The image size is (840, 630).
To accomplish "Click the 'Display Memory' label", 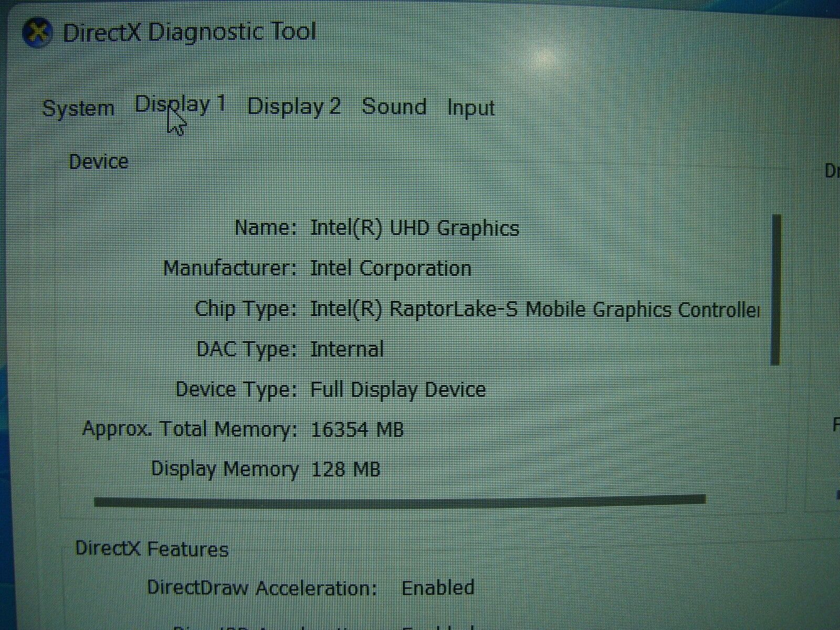I will click(x=225, y=469).
